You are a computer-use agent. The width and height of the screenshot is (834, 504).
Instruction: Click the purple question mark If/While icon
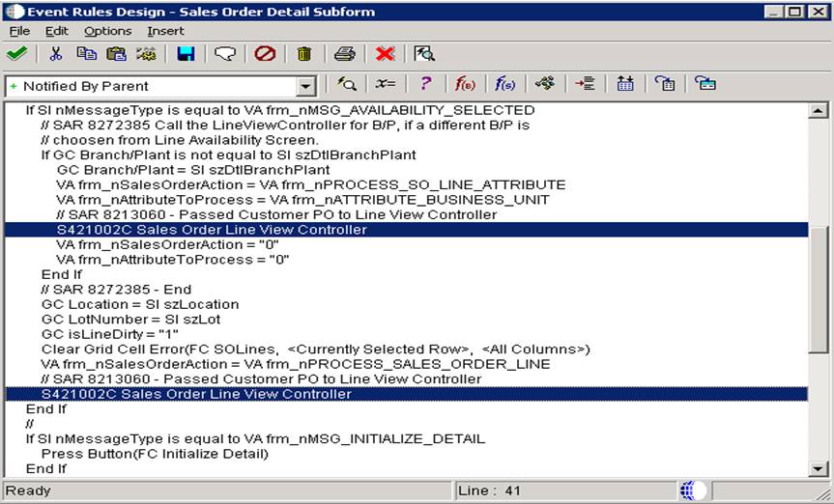tap(425, 83)
